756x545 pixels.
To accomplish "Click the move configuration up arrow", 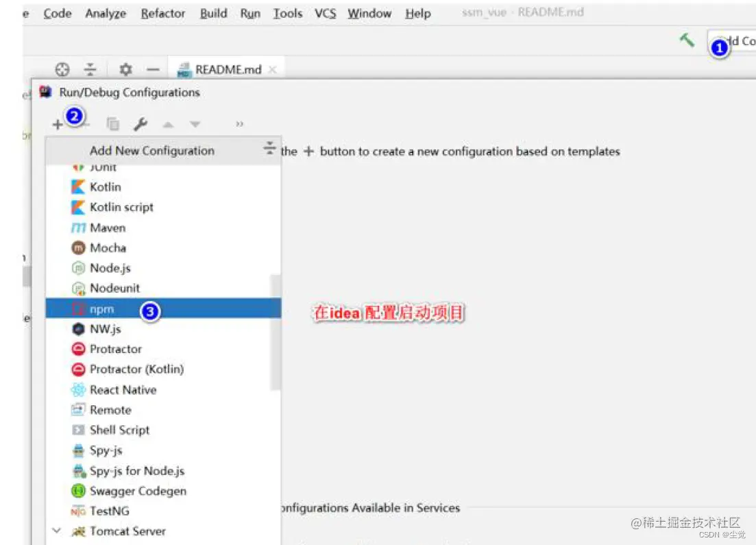I will (x=168, y=125).
